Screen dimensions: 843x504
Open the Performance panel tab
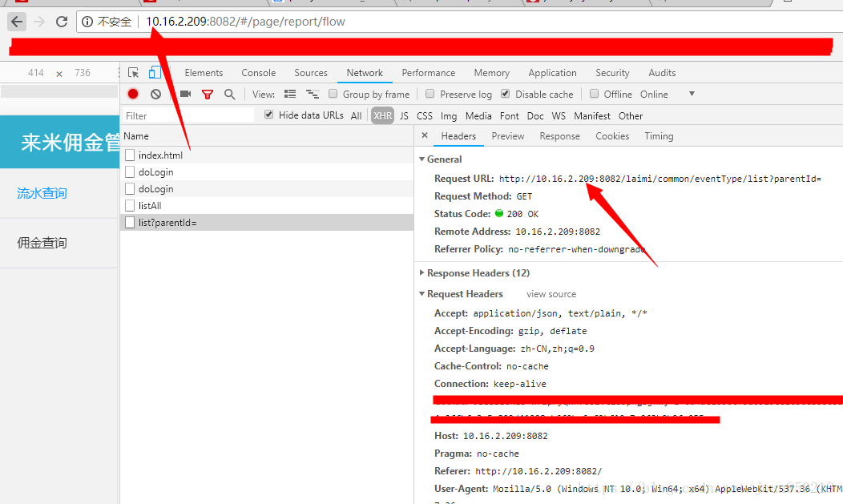coord(429,73)
